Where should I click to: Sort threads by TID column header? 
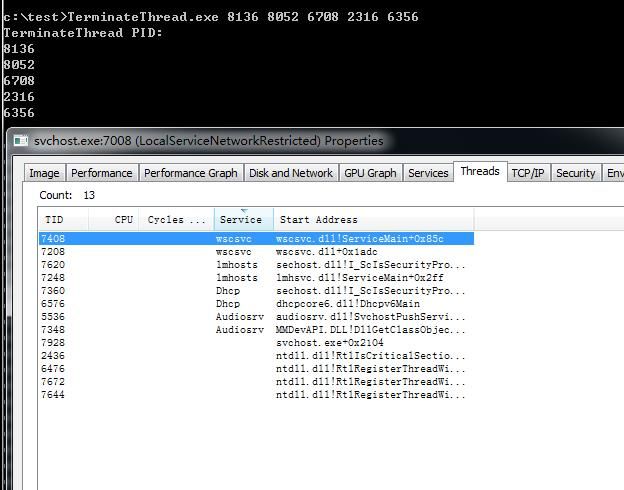click(x=63, y=220)
